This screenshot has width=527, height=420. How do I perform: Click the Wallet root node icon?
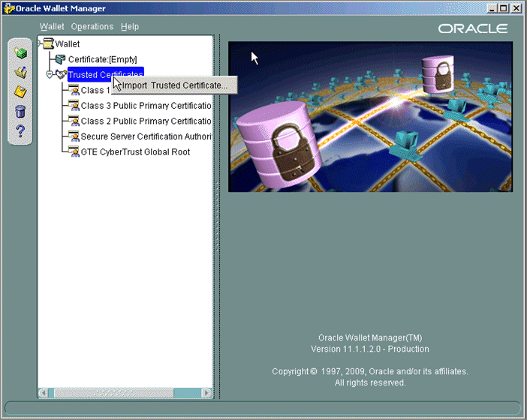click(48, 43)
